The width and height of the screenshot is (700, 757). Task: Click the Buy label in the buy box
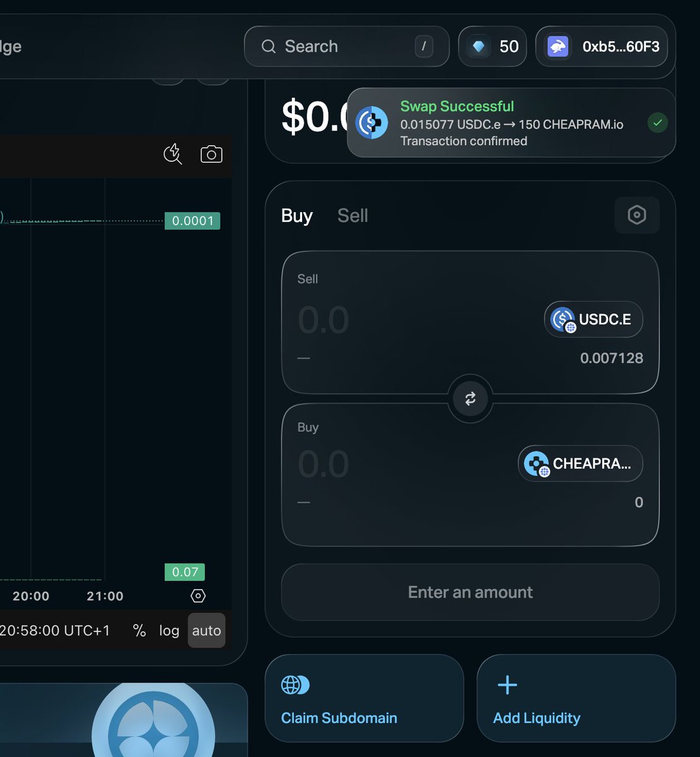pyautogui.click(x=308, y=428)
